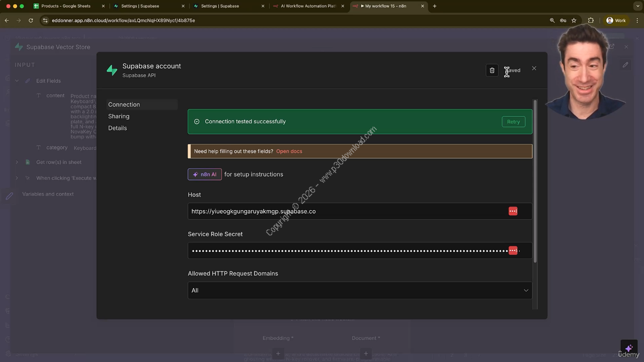Switch to the Sharing section
Screen dimensions: 644x362
coord(119,116)
